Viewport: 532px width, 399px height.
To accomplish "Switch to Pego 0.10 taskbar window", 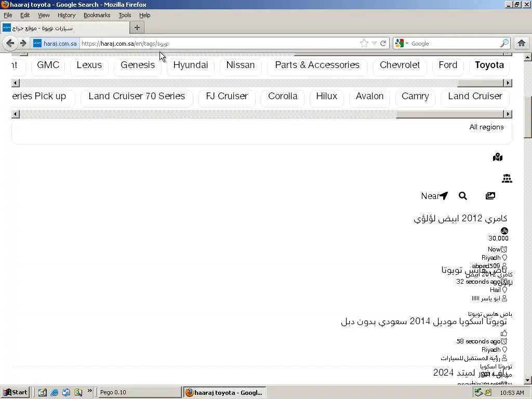I will tap(139, 392).
